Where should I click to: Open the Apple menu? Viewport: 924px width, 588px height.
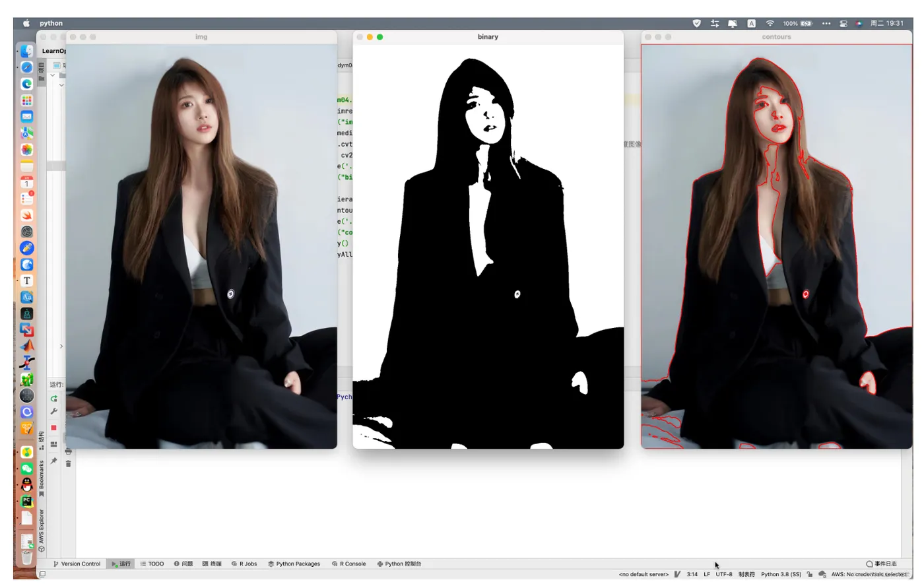coord(26,23)
